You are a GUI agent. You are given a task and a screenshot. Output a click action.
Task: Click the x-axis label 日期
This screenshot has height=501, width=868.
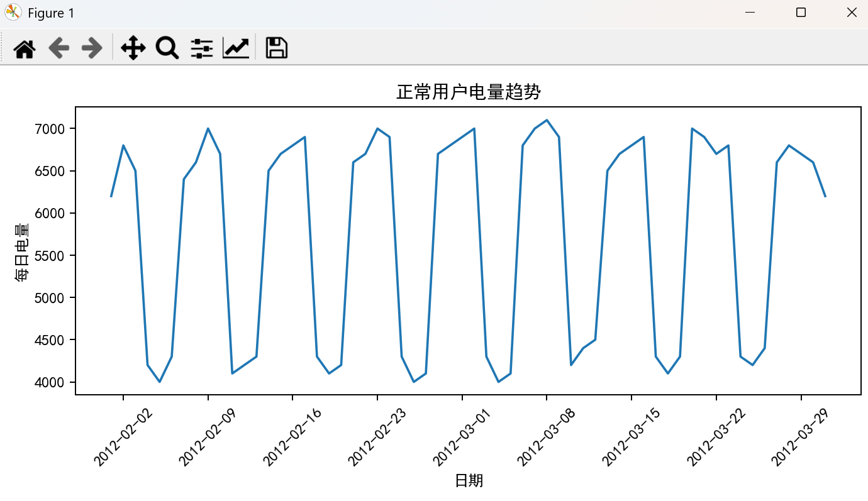[x=469, y=481]
